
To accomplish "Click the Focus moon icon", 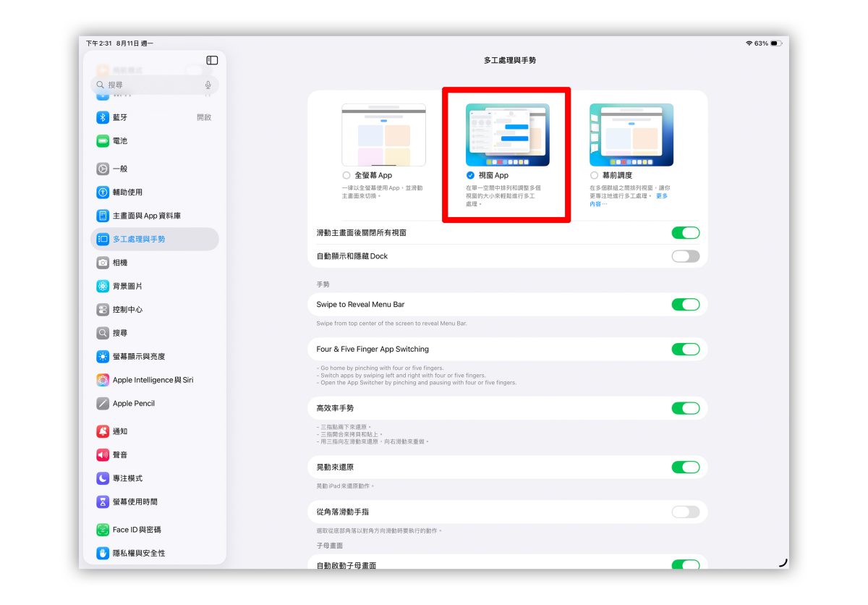I will point(103,478).
